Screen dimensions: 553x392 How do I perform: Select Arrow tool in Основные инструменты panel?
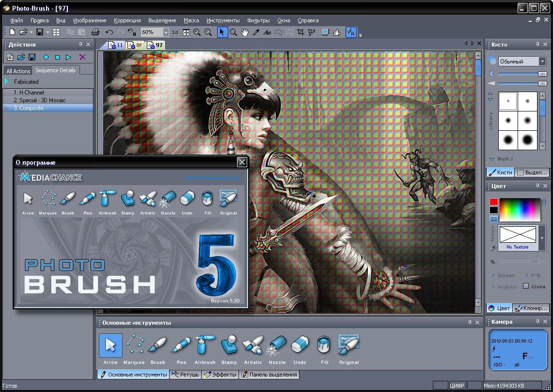111,349
